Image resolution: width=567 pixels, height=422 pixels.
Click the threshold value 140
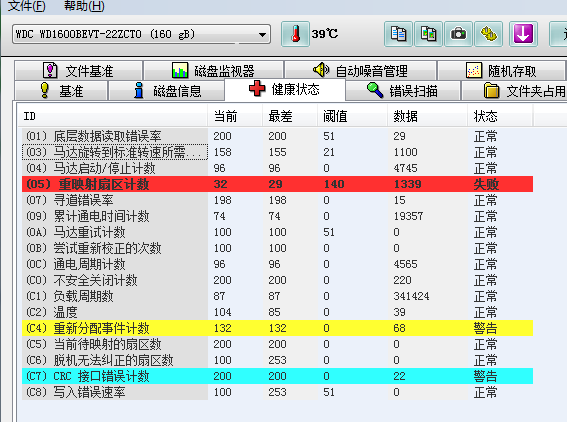pos(334,184)
